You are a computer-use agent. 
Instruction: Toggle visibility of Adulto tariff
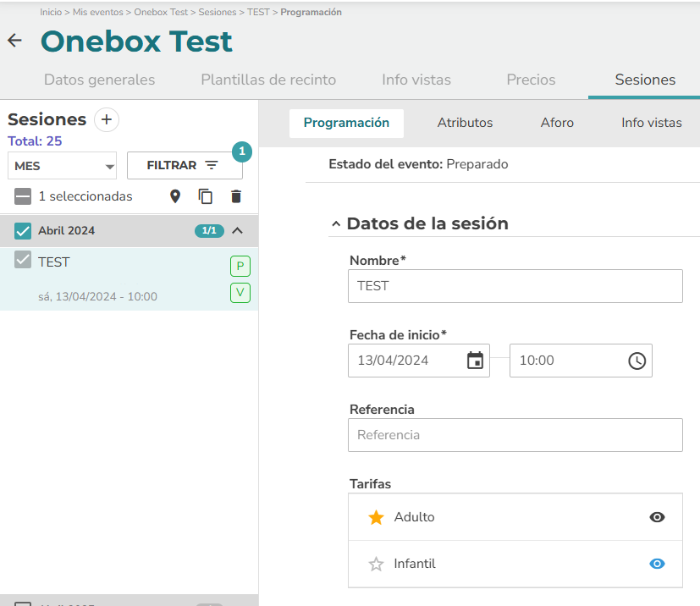pyautogui.click(x=657, y=517)
